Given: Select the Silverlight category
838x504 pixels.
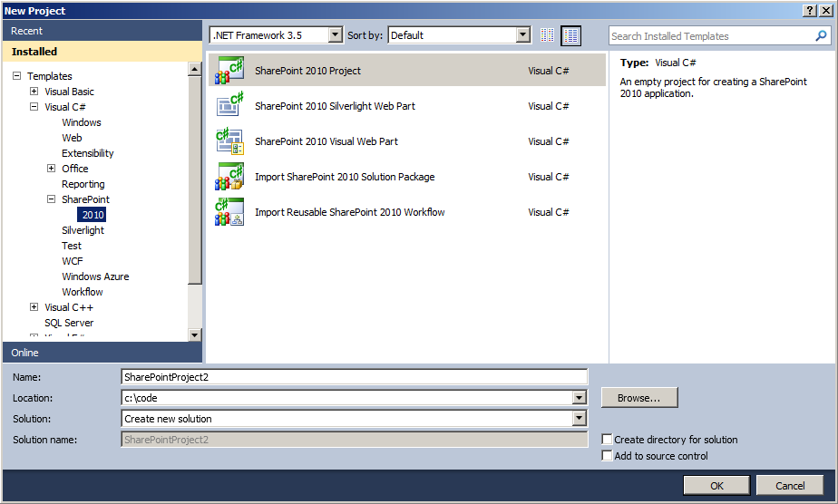Looking at the screenshot, I should click(83, 230).
